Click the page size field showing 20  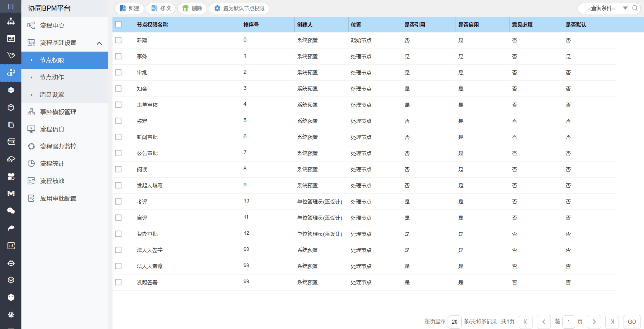click(x=455, y=322)
